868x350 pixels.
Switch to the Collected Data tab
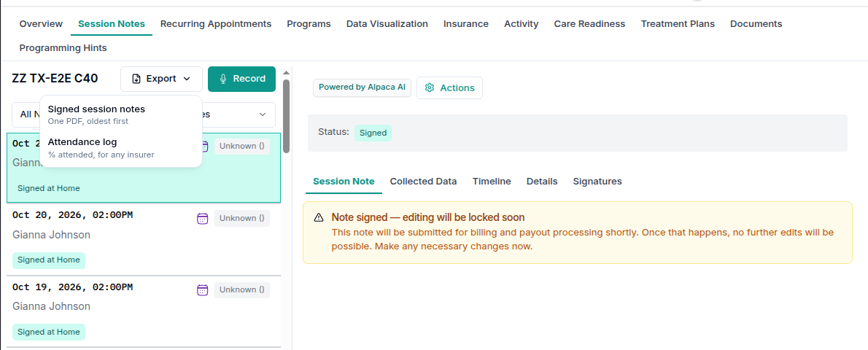(x=424, y=181)
